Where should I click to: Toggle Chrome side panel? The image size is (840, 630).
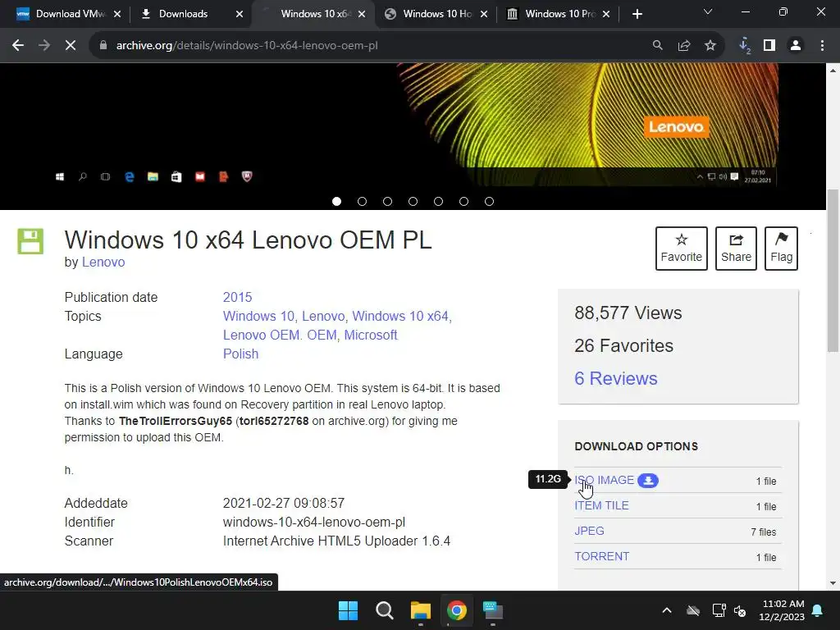(x=769, y=46)
